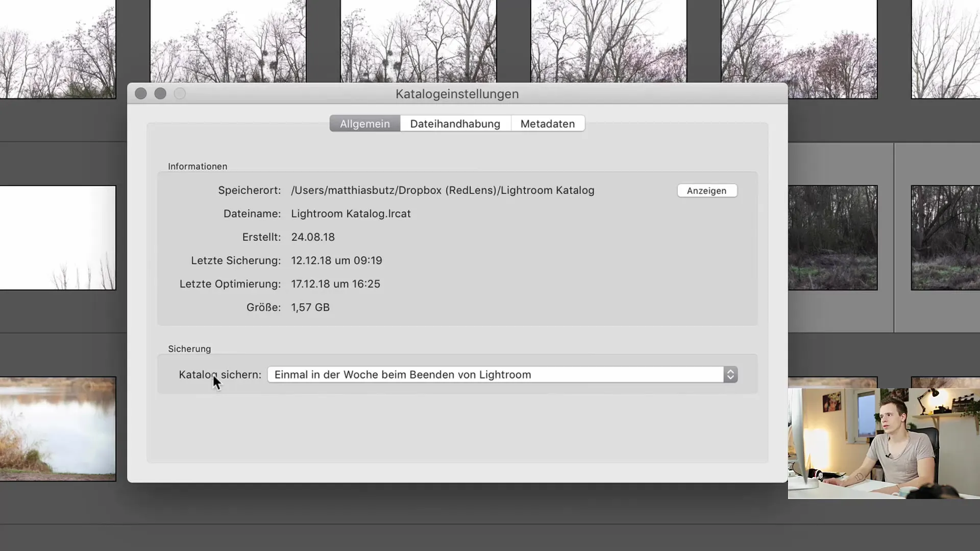Switch to the Allgemein tab
Image resolution: width=980 pixels, height=551 pixels.
[364, 123]
